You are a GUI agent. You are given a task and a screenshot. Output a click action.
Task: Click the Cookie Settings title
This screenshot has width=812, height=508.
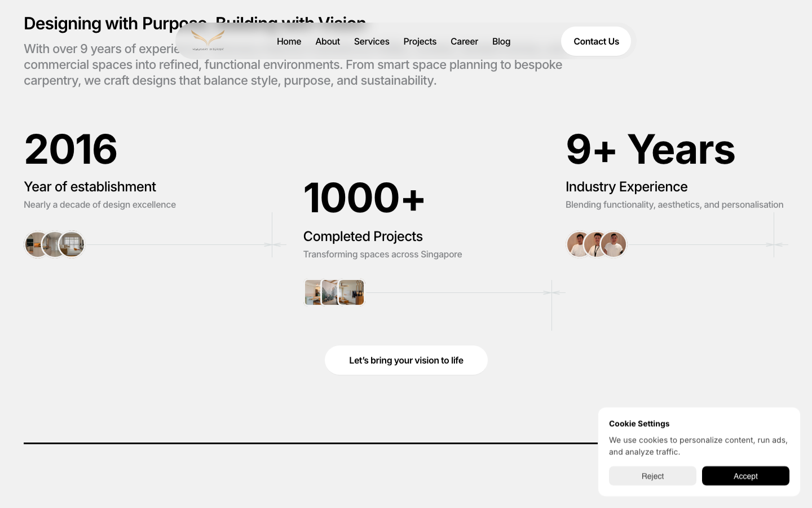(639, 423)
